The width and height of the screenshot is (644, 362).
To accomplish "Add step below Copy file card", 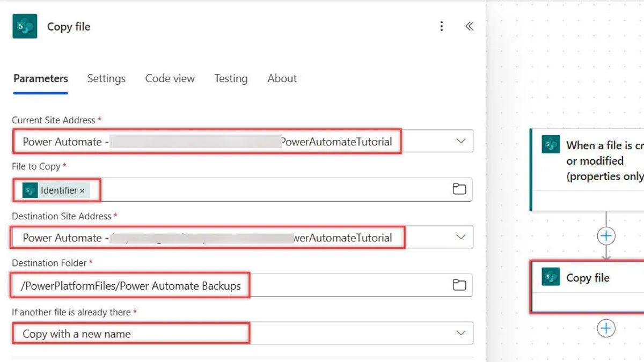I will (606, 328).
